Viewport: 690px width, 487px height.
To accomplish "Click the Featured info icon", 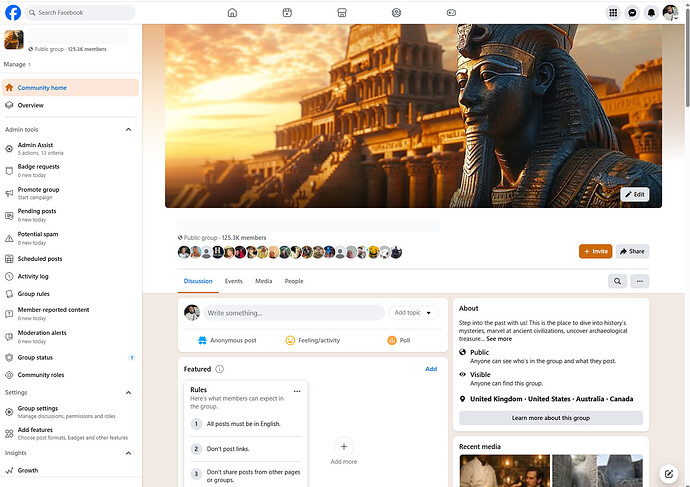I will [220, 369].
